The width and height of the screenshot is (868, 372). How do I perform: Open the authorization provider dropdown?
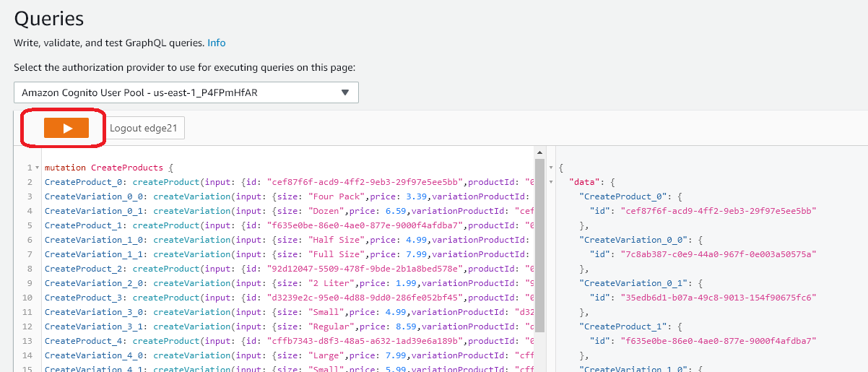pos(186,92)
